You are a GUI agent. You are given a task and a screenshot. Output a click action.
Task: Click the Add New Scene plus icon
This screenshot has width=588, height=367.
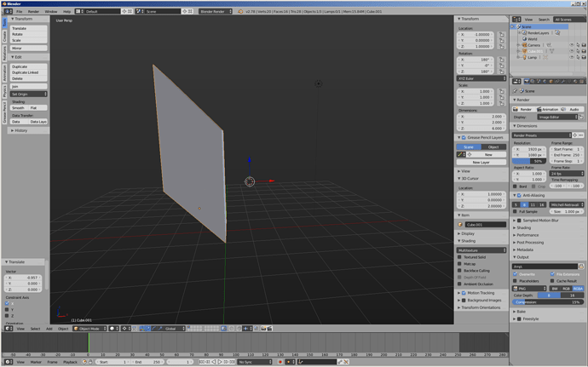pyautogui.click(x=184, y=11)
